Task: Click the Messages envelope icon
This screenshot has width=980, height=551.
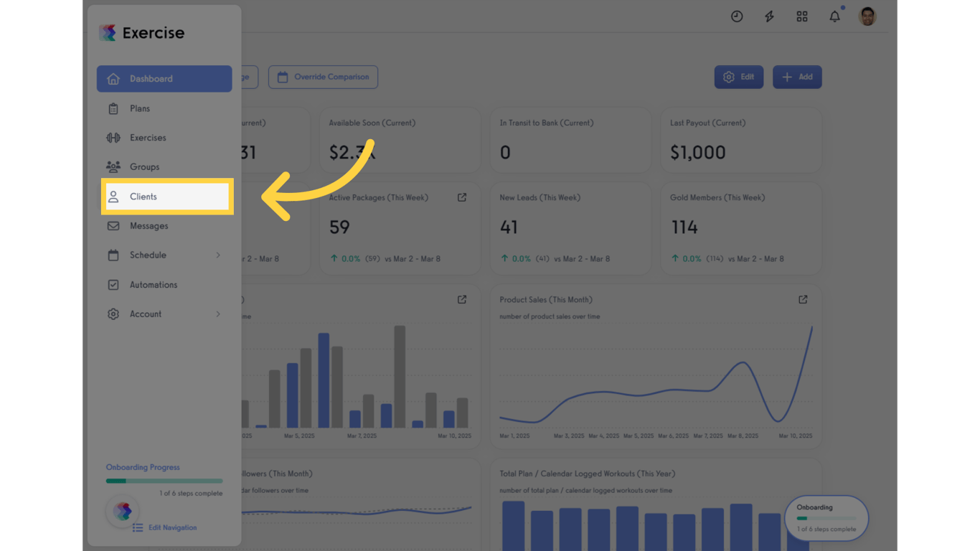Action: [x=113, y=226]
